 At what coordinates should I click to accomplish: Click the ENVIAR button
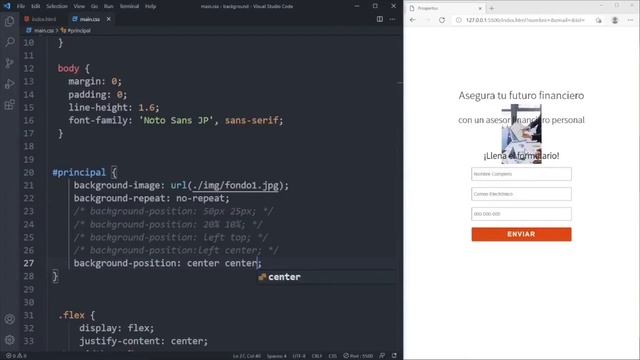click(x=521, y=234)
